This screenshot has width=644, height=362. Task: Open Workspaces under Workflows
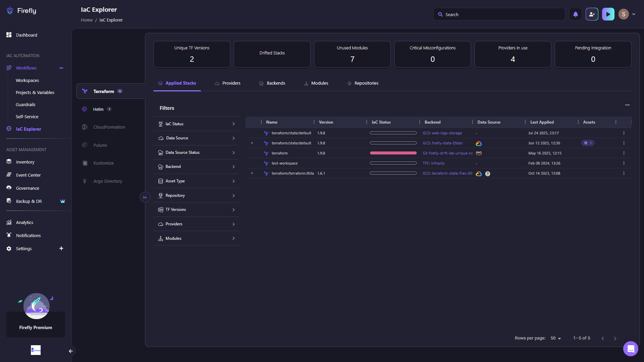point(27,80)
